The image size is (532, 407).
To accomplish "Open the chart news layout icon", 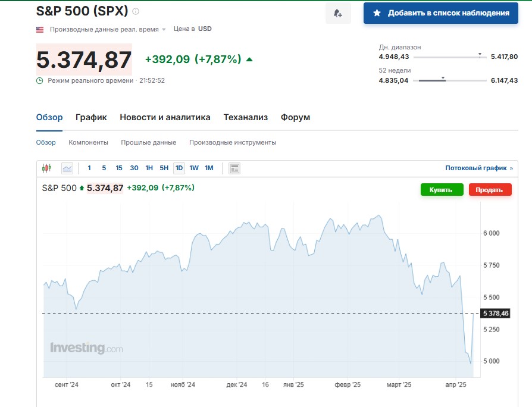I will coord(234,168).
